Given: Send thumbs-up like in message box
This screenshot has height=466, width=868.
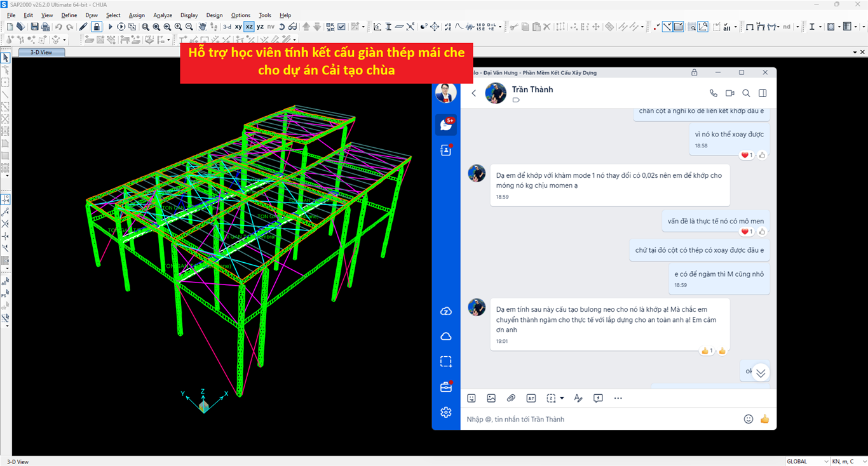Looking at the screenshot, I should [x=764, y=419].
